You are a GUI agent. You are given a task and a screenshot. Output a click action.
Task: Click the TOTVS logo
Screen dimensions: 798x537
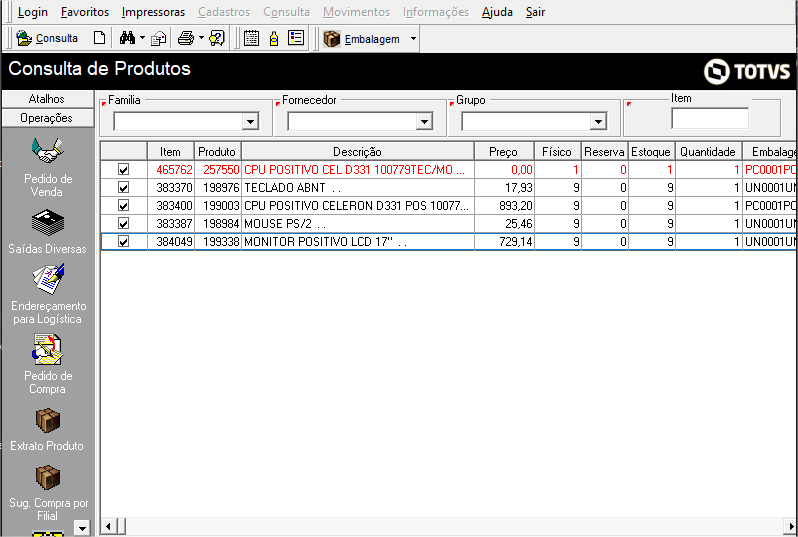[x=747, y=71]
